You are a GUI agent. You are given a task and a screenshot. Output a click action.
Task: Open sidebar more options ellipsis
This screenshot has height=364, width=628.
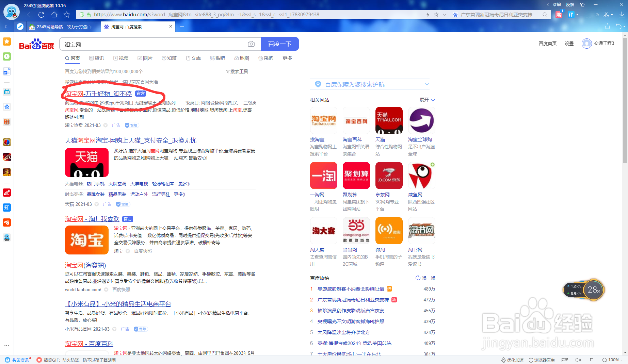7,346
